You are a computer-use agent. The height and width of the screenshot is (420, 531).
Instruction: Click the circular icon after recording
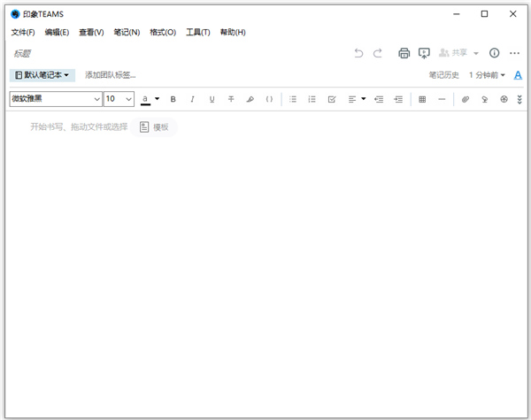pos(504,99)
